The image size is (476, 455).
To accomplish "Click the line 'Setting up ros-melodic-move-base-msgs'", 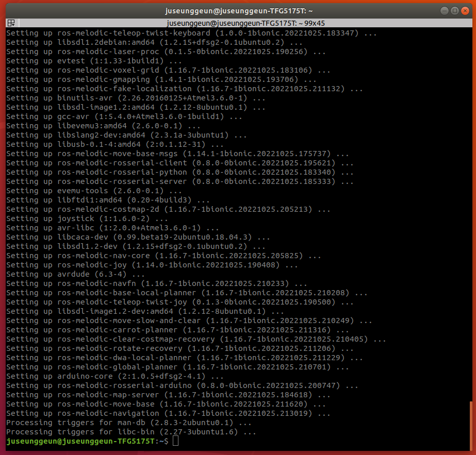I will click(177, 154).
